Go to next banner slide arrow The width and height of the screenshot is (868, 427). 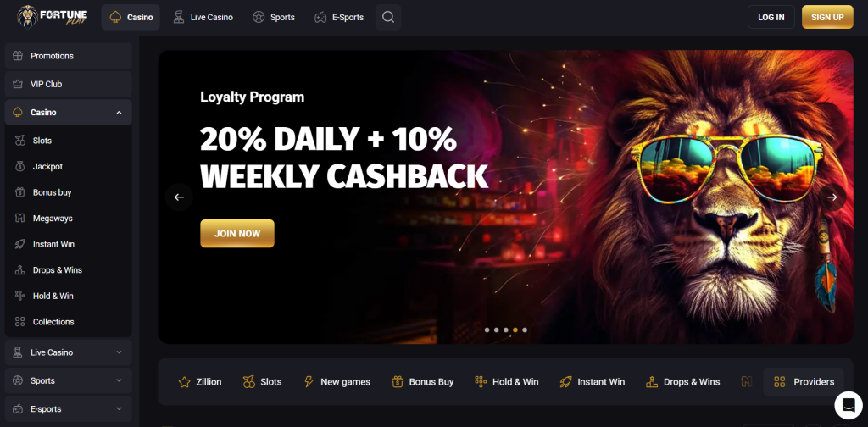click(832, 197)
